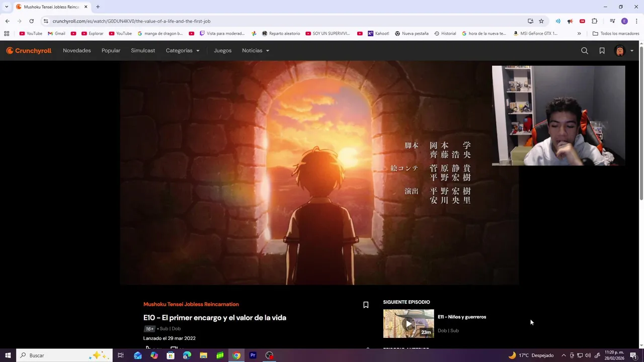Open the red extension icon

tap(582, 21)
